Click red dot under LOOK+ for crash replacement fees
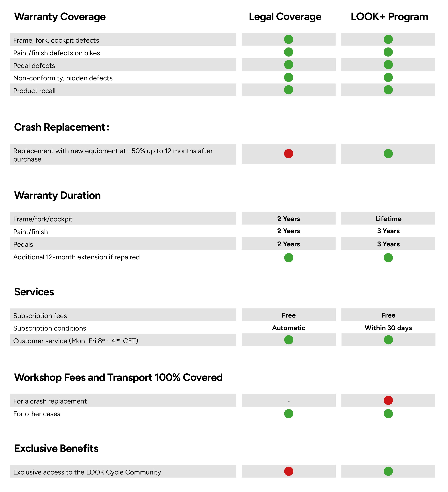448x492 pixels. pyautogui.click(x=388, y=400)
